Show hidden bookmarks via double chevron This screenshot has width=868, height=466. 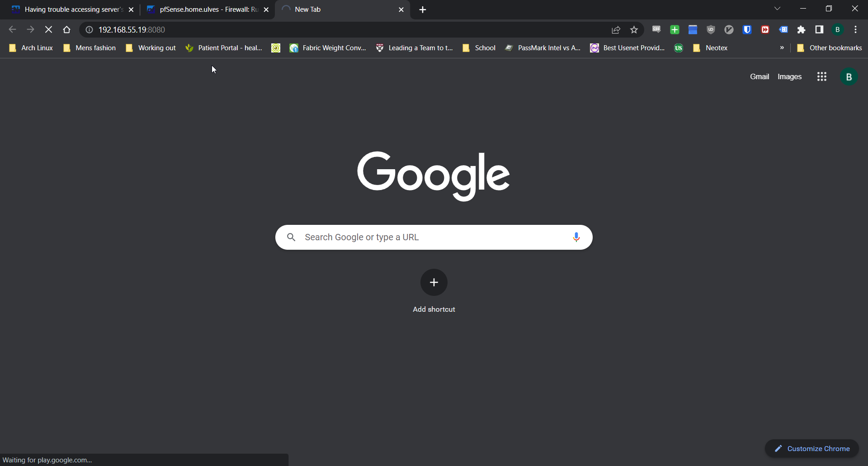click(782, 48)
